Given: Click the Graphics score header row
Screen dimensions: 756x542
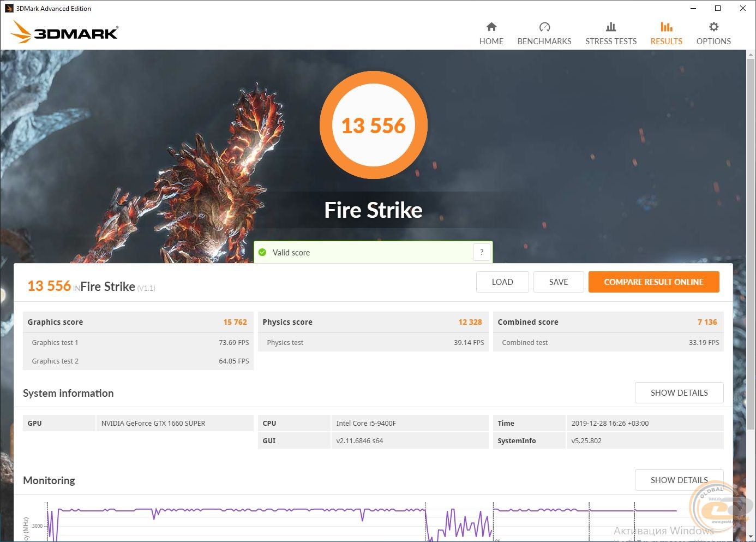Looking at the screenshot, I should pyautogui.click(x=137, y=322).
